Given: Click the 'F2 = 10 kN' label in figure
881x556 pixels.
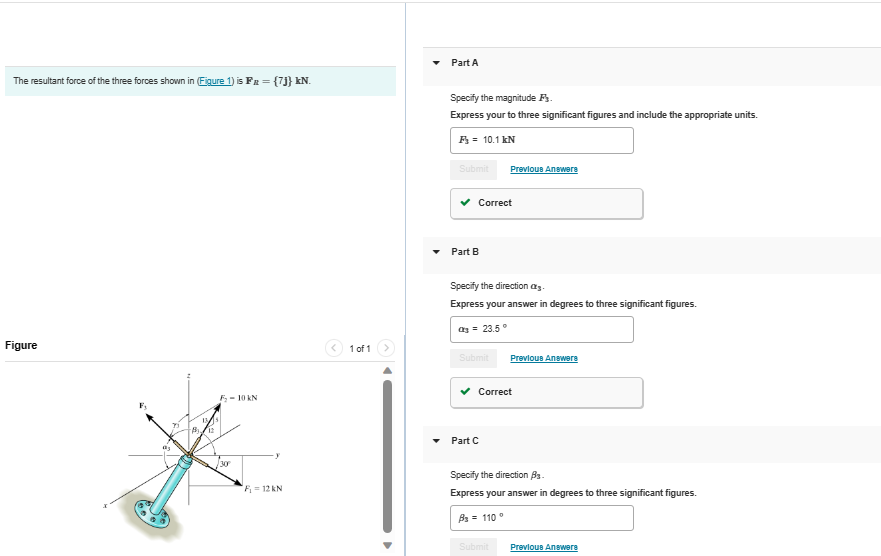Looking at the screenshot, I should click(x=239, y=398).
